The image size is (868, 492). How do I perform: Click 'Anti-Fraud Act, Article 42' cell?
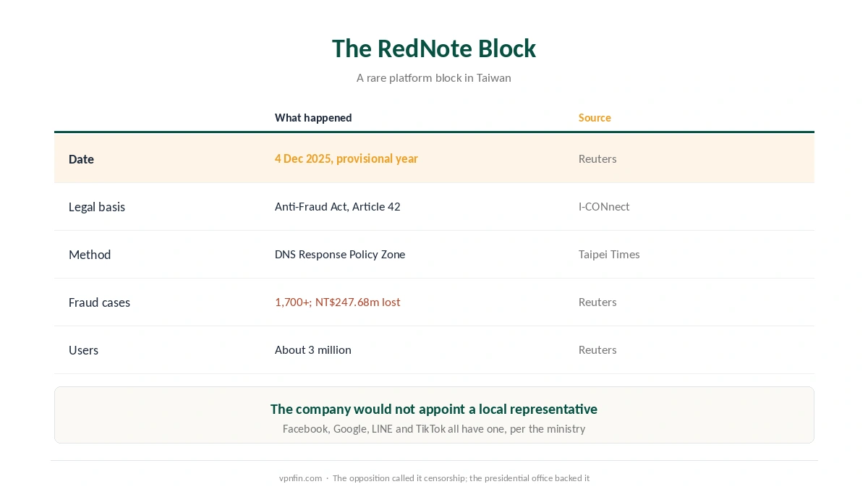(x=338, y=206)
